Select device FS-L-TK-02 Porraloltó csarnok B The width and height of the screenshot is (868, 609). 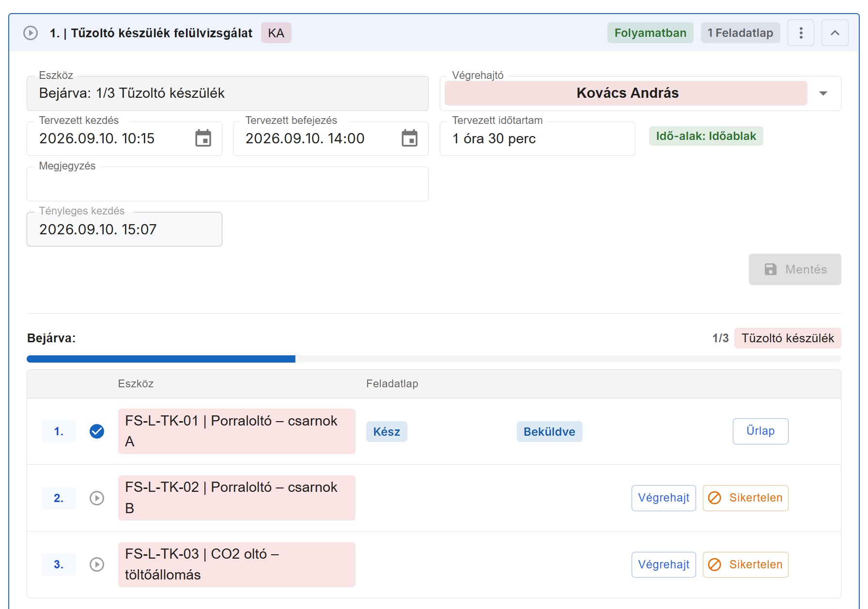point(236,498)
